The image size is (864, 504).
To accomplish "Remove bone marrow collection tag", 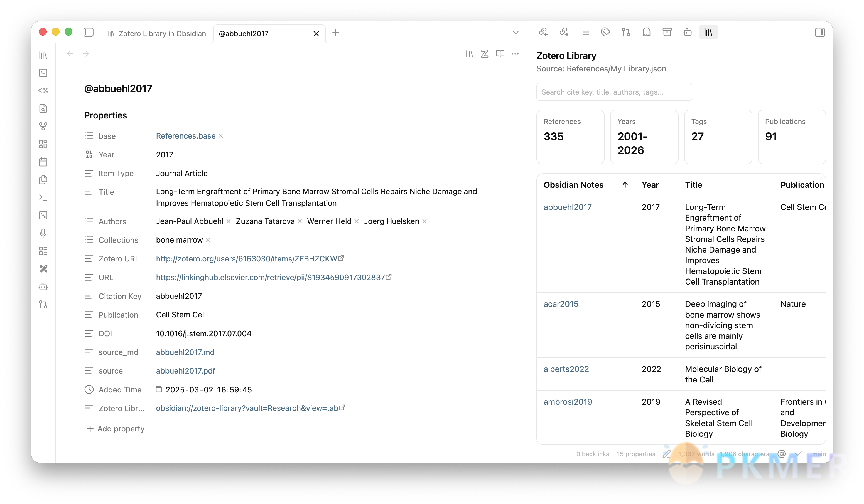I will (x=208, y=240).
